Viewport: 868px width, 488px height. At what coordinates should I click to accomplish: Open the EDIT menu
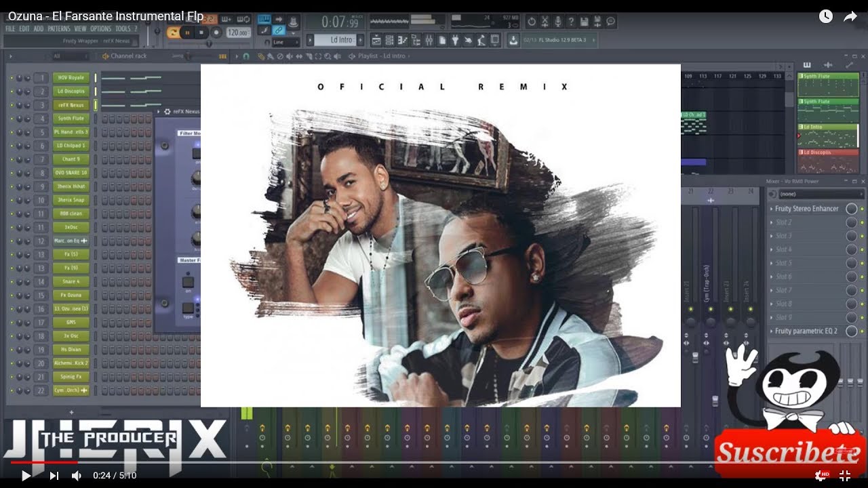pyautogui.click(x=24, y=29)
